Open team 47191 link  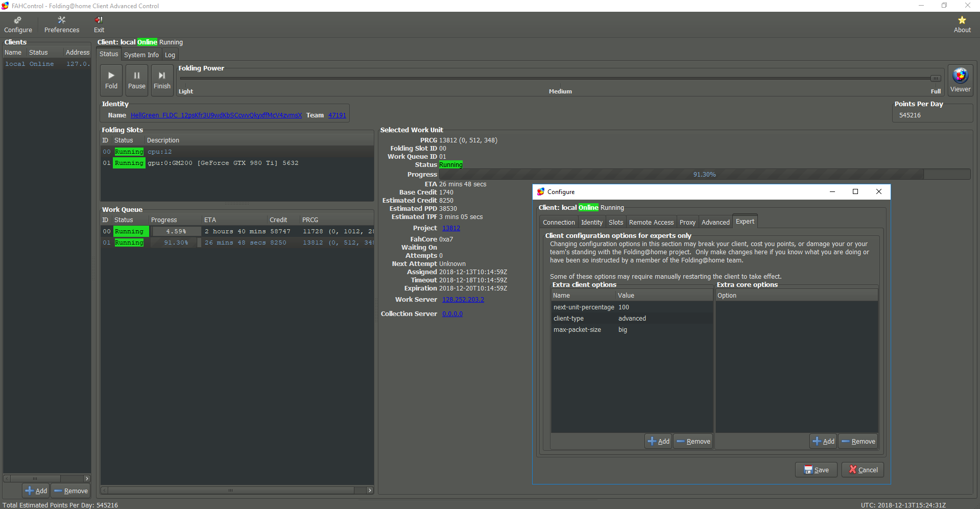(337, 115)
